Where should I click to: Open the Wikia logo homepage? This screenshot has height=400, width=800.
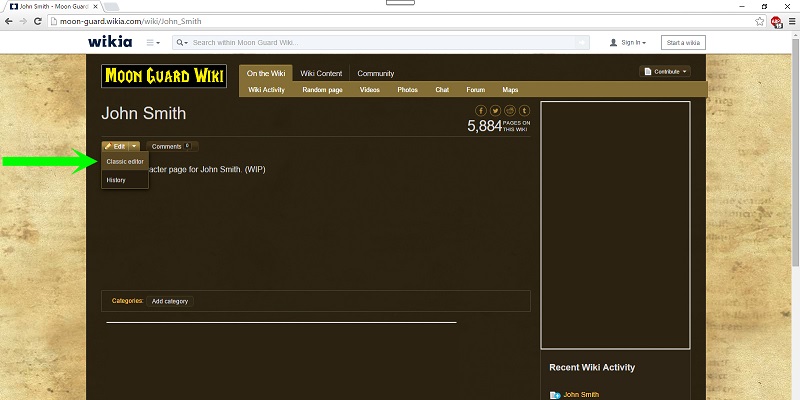[110, 42]
